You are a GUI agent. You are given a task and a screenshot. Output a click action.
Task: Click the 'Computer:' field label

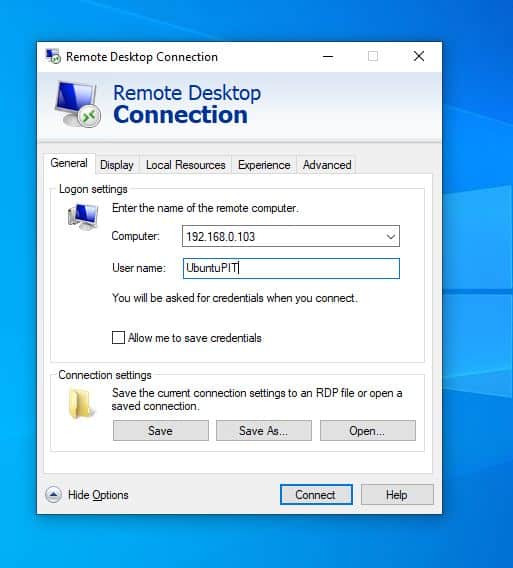click(135, 236)
